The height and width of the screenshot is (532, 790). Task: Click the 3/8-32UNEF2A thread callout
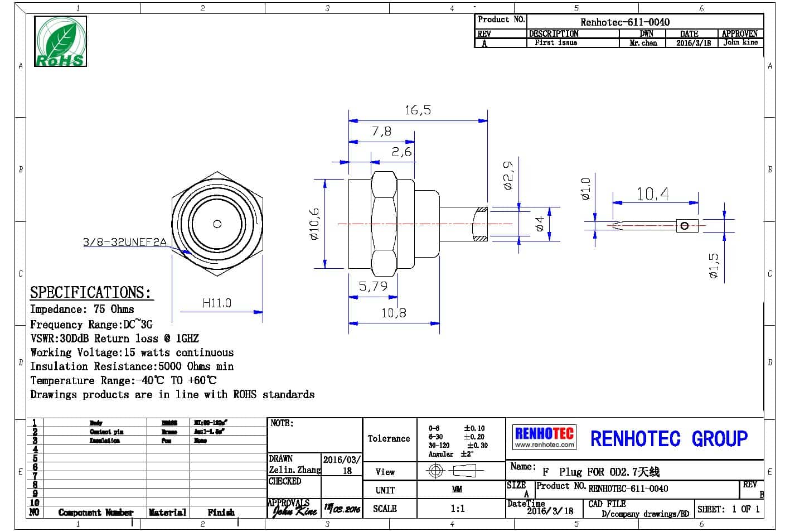[124, 242]
